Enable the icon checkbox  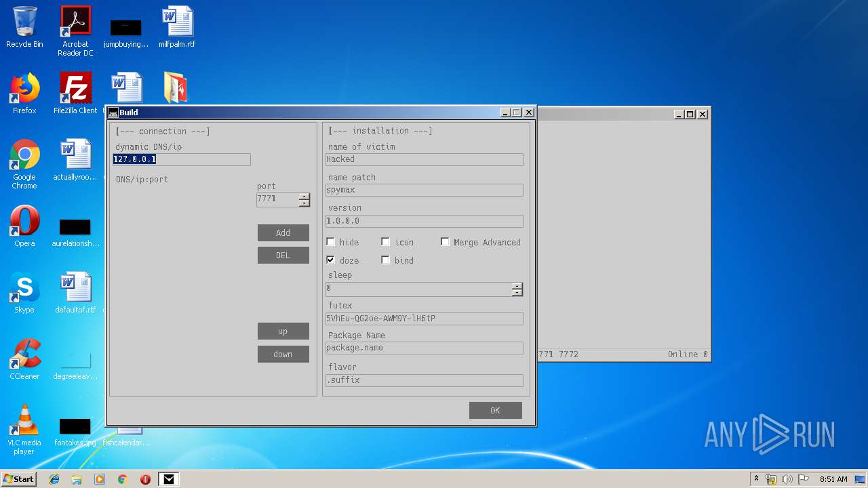pos(385,242)
